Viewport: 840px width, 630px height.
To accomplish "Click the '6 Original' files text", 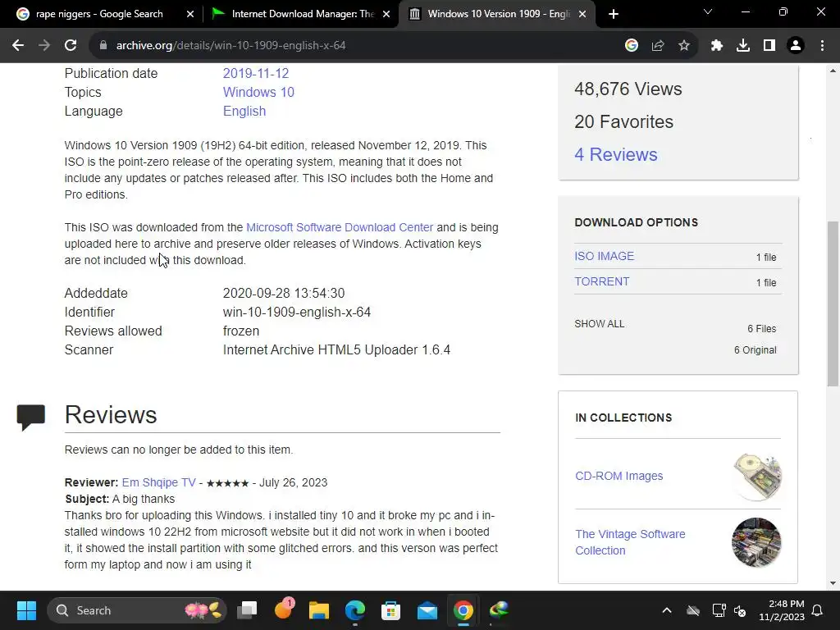I will (755, 349).
